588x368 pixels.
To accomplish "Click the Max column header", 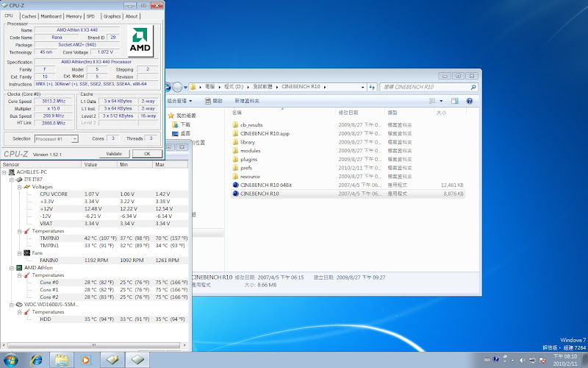I will point(171,164).
